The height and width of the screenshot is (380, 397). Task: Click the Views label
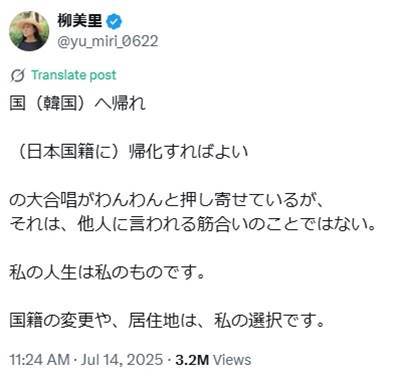pyautogui.click(x=232, y=360)
